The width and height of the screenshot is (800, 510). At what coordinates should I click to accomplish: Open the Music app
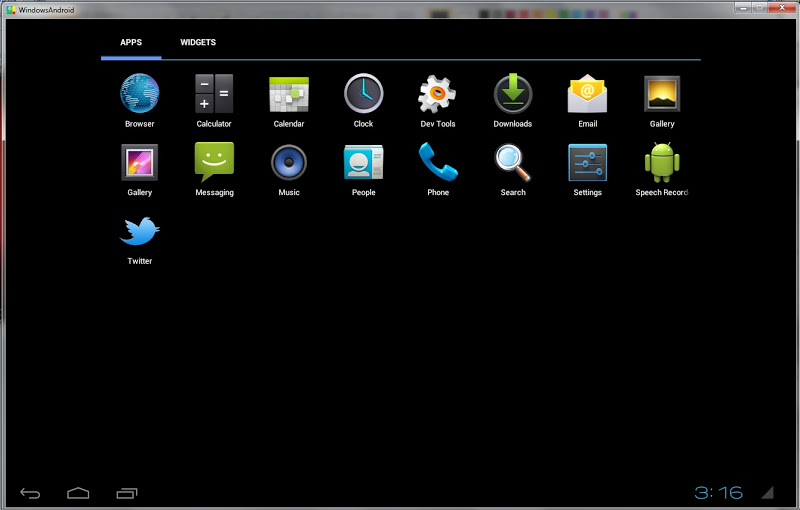[289, 162]
